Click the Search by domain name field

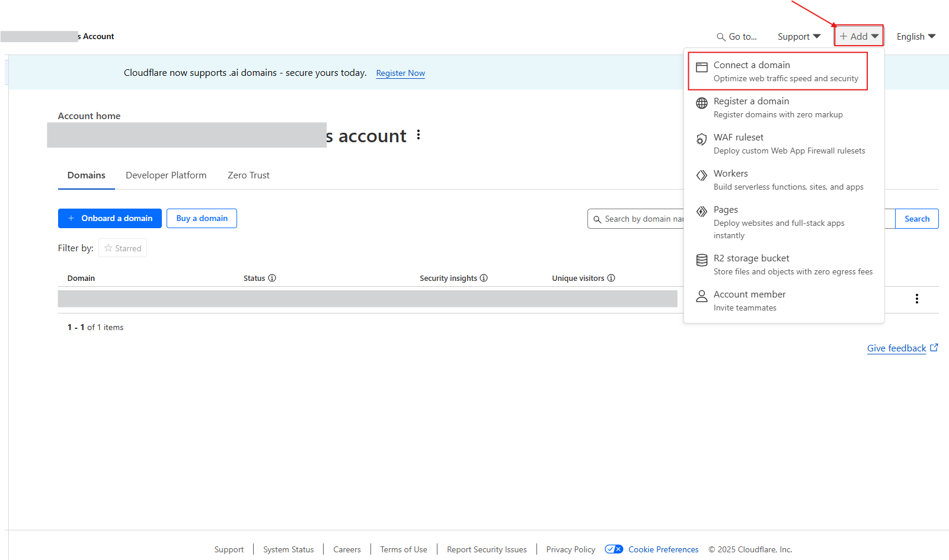click(635, 219)
